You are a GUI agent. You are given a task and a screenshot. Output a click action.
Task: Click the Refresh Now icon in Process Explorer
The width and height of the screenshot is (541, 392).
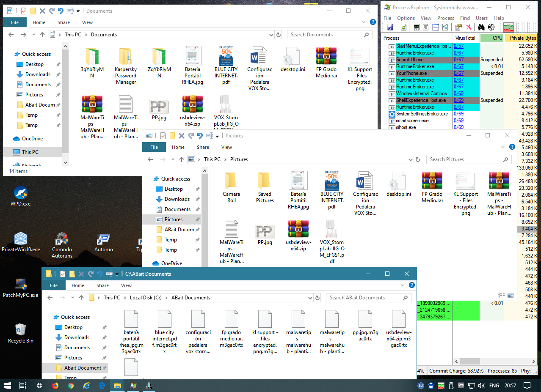[403, 27]
